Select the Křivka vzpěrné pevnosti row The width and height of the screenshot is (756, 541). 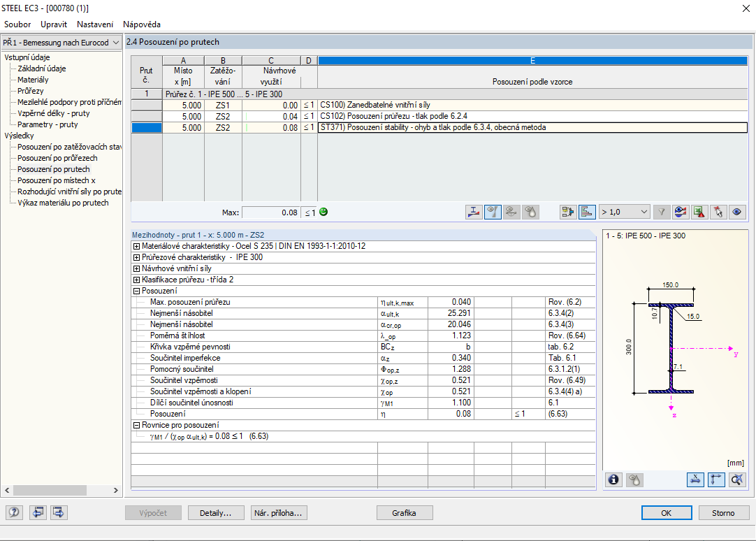click(x=363, y=347)
